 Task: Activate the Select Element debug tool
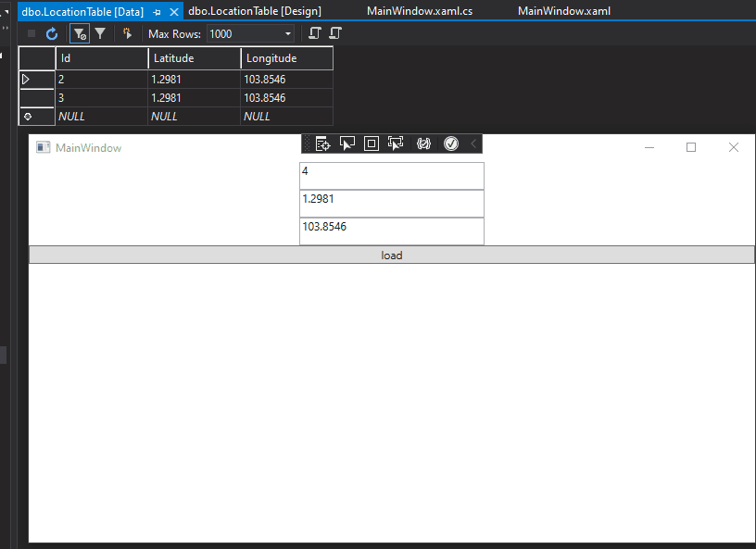(x=347, y=143)
